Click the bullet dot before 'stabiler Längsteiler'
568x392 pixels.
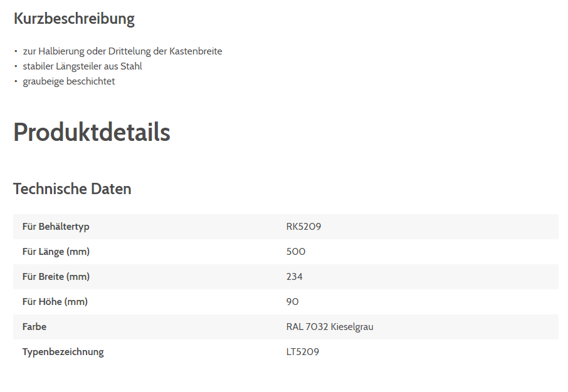(x=16, y=66)
